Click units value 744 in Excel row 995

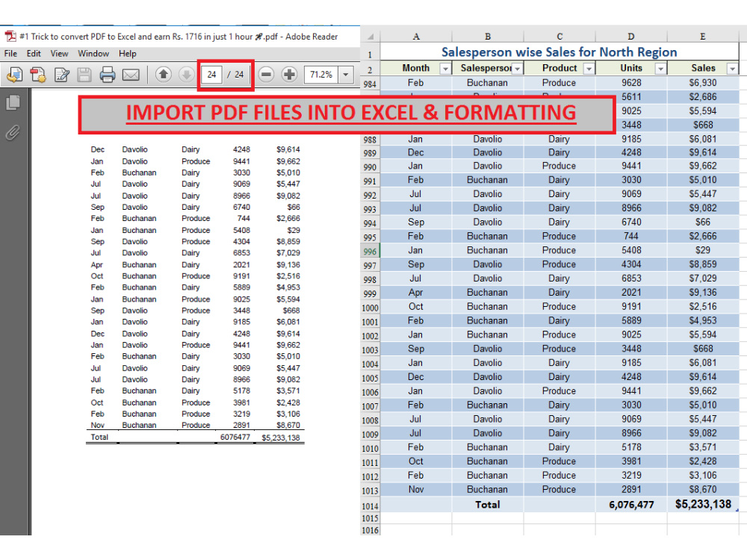point(631,236)
